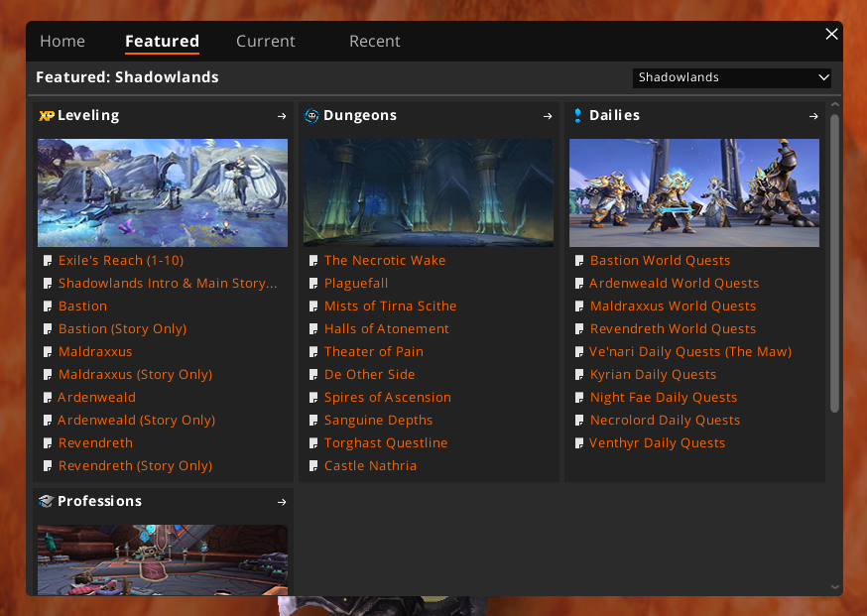Open Maldraxxus World Quests guide
The width and height of the screenshot is (867, 616).
coord(673,306)
